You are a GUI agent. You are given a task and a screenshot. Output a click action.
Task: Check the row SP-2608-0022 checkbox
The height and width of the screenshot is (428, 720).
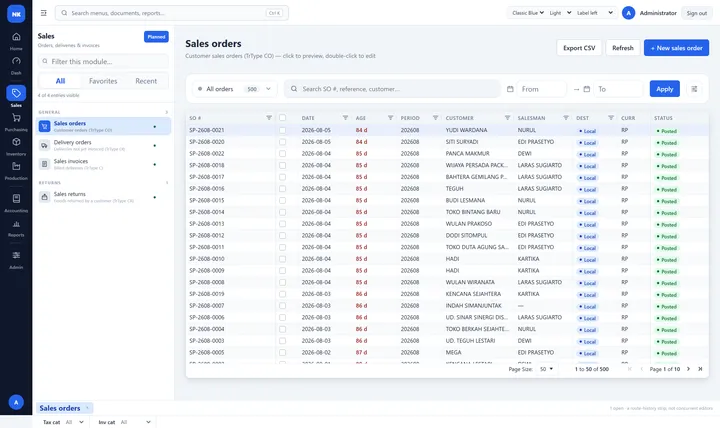tap(282, 154)
